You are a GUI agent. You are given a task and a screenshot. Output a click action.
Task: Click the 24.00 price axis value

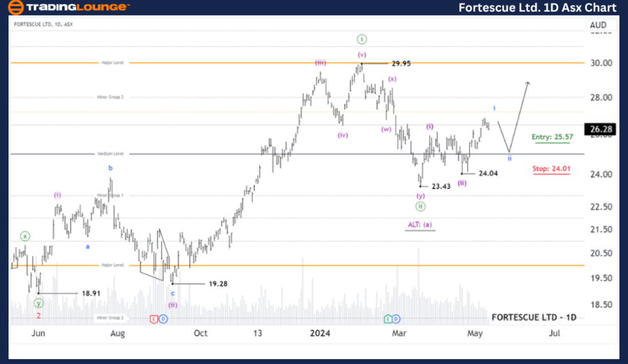pyautogui.click(x=601, y=174)
